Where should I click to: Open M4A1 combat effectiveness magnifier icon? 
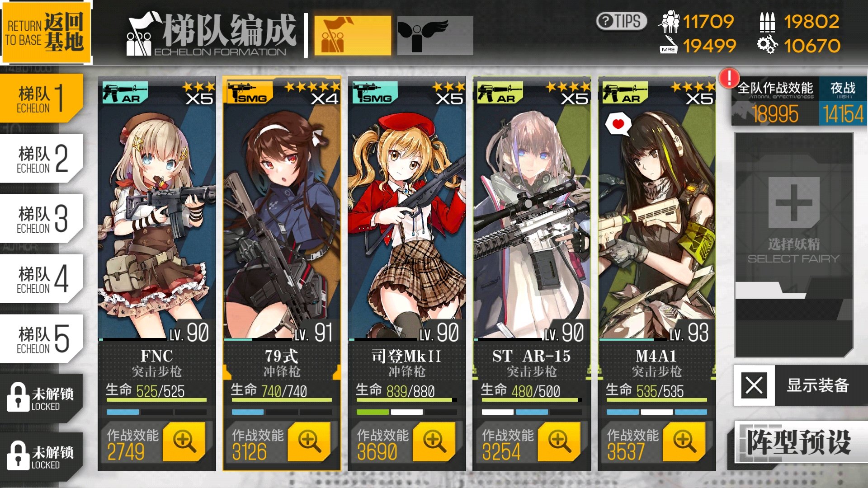pos(684,441)
